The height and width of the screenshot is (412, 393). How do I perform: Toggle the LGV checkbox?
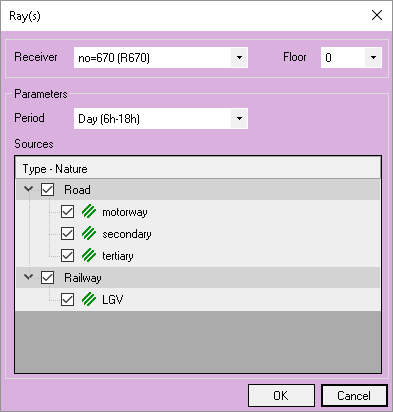click(x=67, y=299)
